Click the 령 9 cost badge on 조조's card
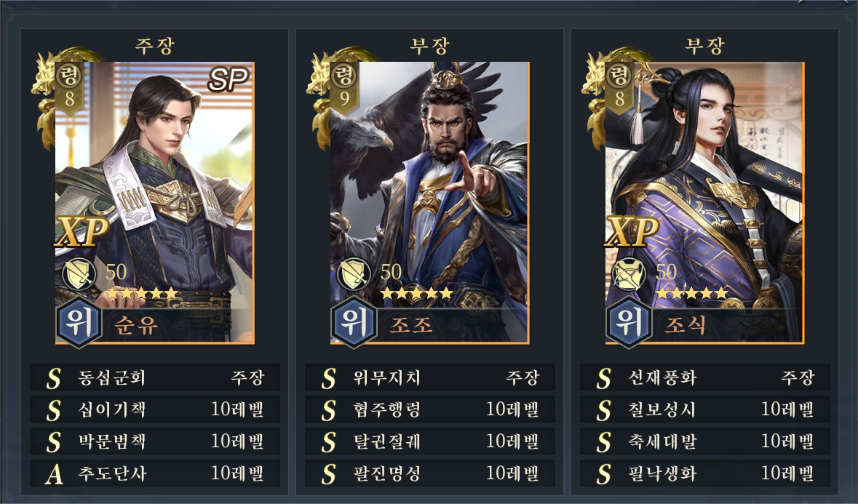Screen dimensions: 858x504 pyautogui.click(x=344, y=89)
